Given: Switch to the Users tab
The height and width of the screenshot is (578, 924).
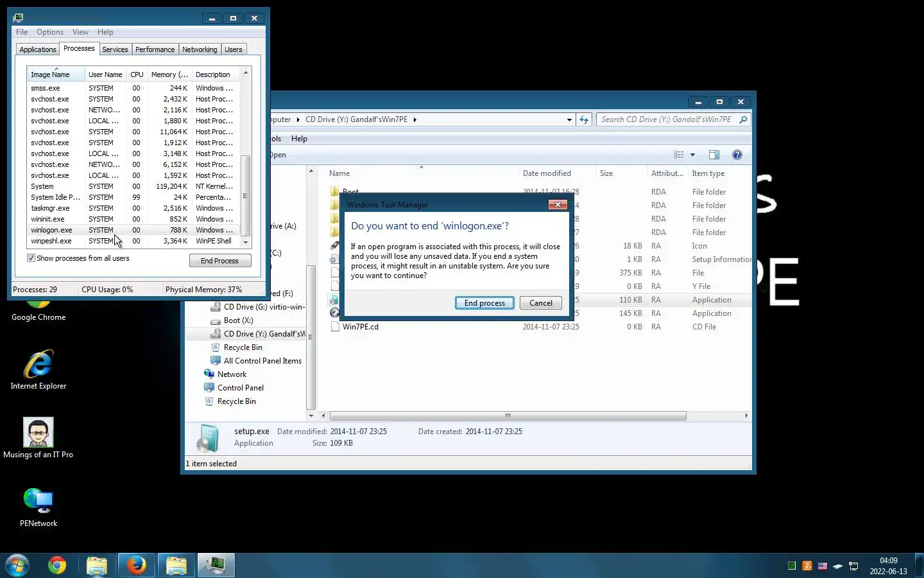Looking at the screenshot, I should pyautogui.click(x=234, y=49).
